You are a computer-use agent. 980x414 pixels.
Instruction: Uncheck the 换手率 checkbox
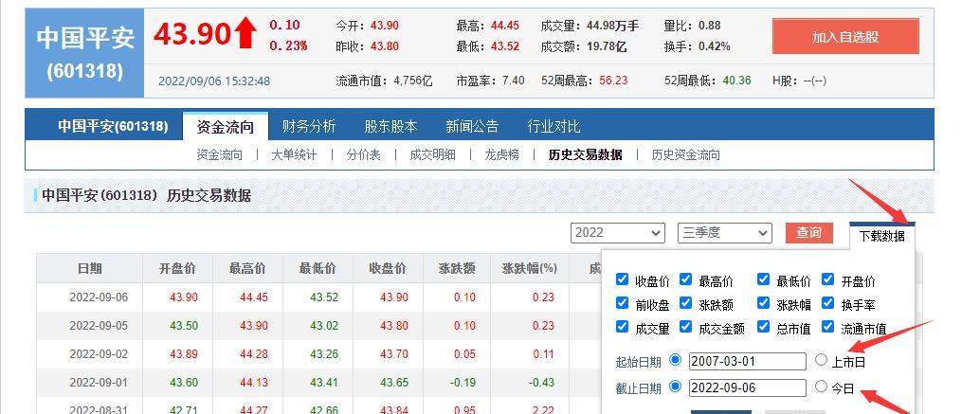[x=828, y=303]
